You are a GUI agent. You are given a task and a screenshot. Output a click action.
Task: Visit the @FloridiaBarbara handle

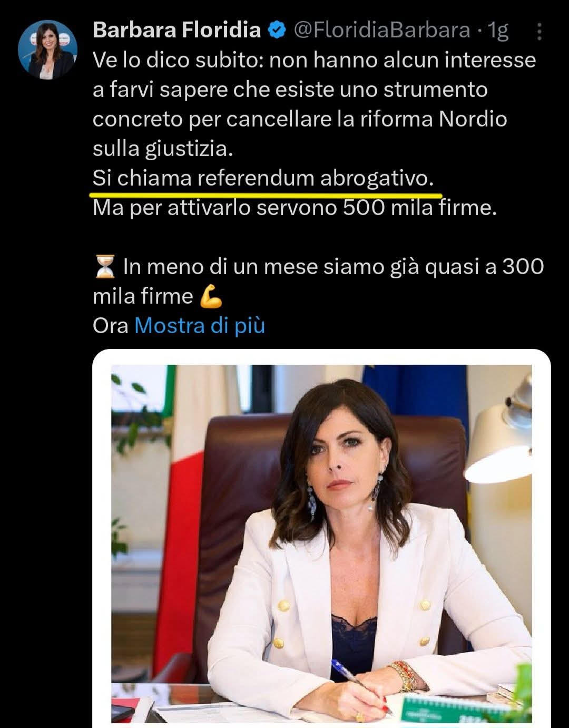pos(381,31)
